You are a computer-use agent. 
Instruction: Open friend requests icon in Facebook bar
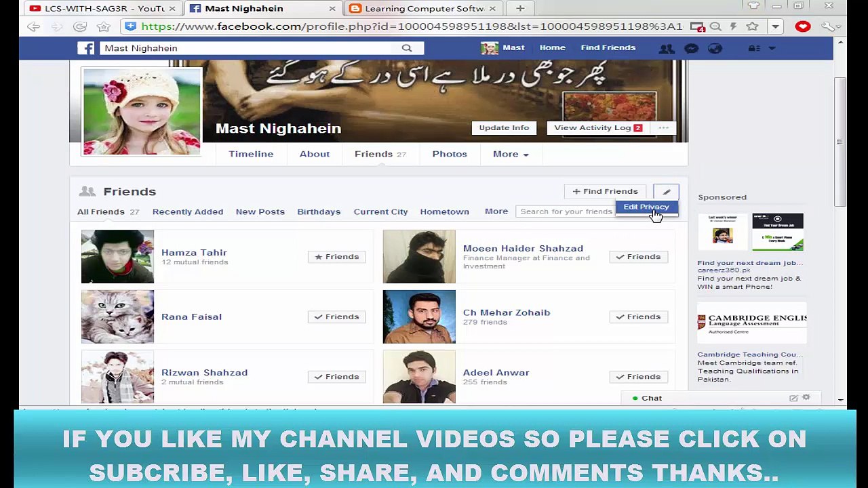click(x=667, y=48)
